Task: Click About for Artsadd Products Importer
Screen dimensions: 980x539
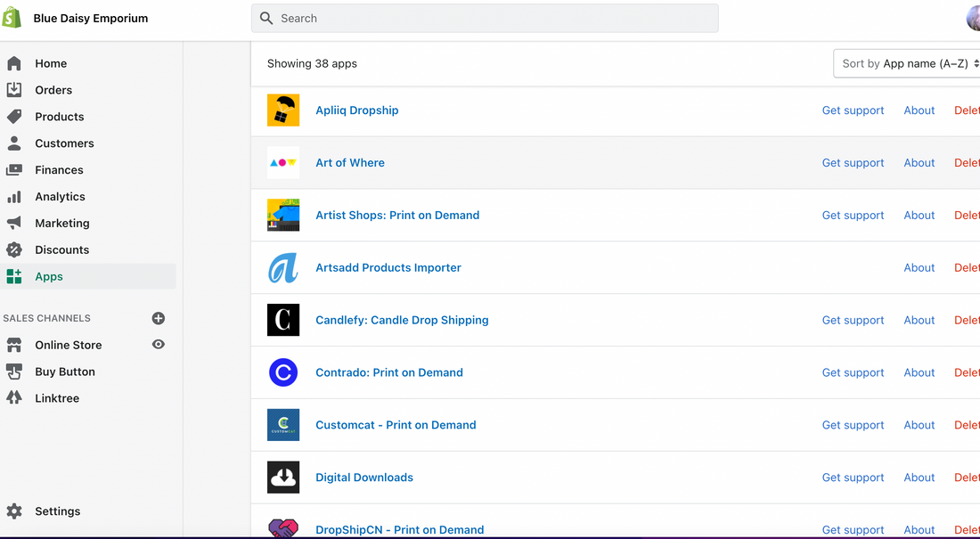Action: [919, 267]
